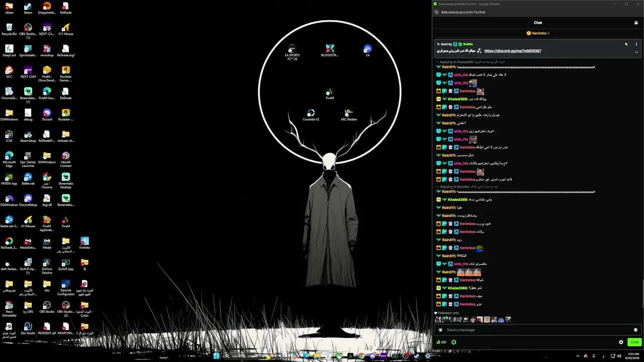Open the emoji picker in message box

point(635,330)
